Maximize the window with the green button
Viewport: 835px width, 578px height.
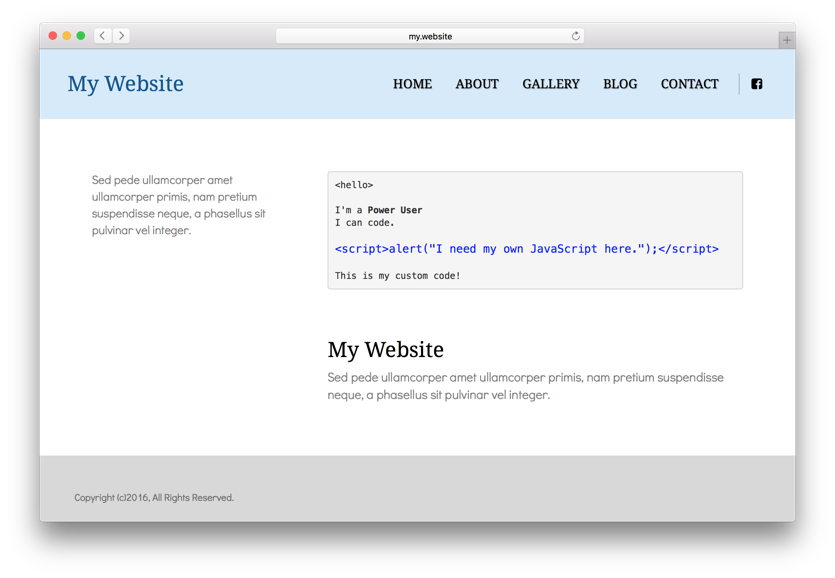pyautogui.click(x=81, y=36)
